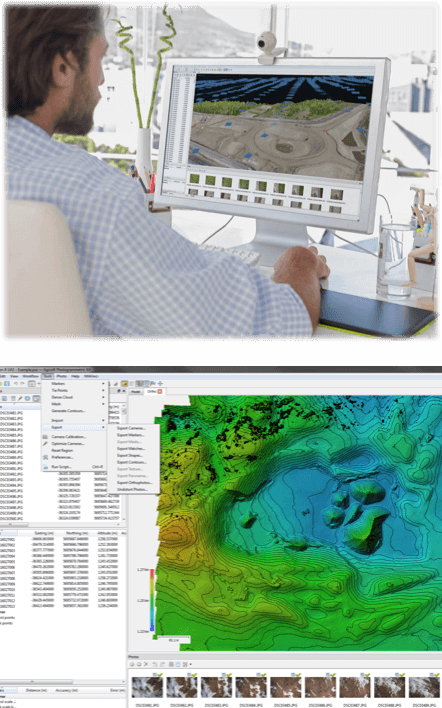Click the Camera Calibration icon in Tools menu
The height and width of the screenshot is (708, 442).
point(46,437)
